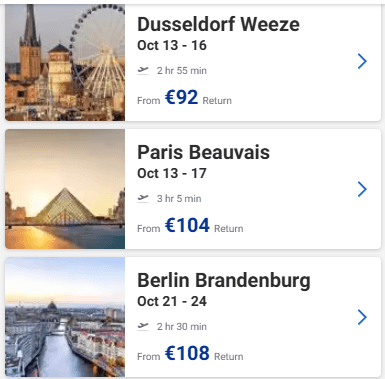
Task: Open the Paris Beauvais destination title
Action: [203, 152]
